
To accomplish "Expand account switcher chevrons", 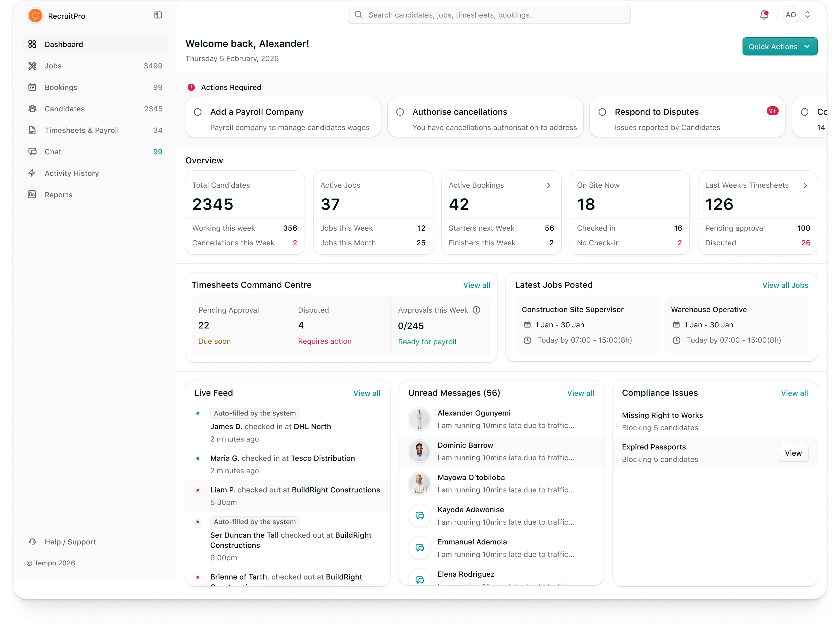I will (x=808, y=15).
